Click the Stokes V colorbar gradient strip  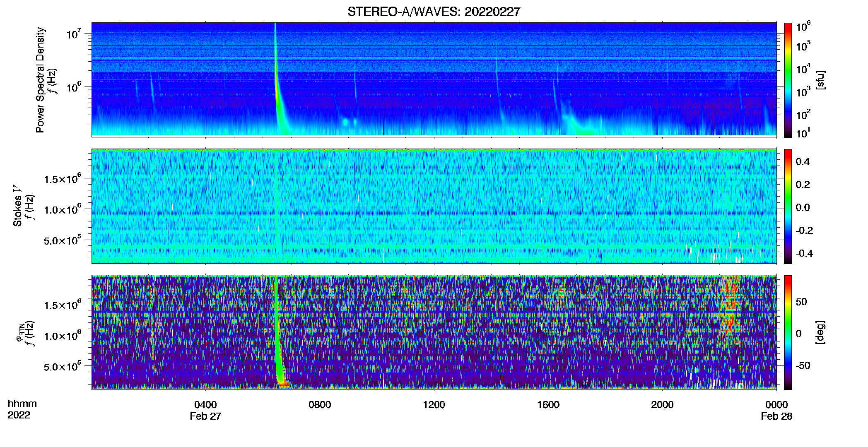tap(788, 206)
